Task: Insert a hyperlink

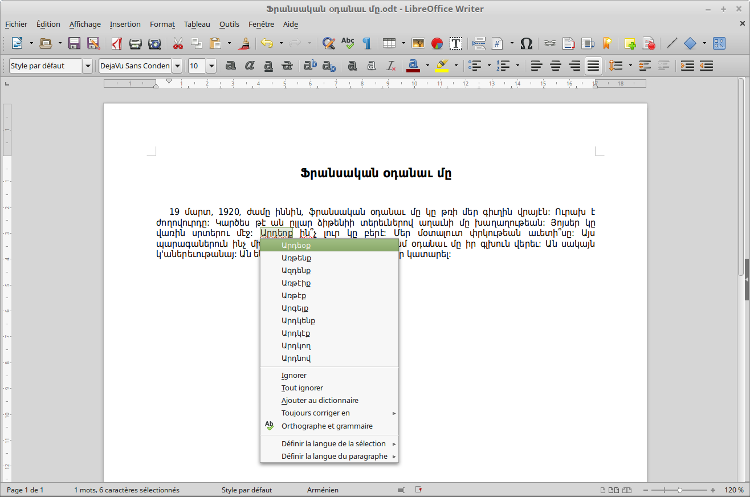Action: (x=550, y=44)
